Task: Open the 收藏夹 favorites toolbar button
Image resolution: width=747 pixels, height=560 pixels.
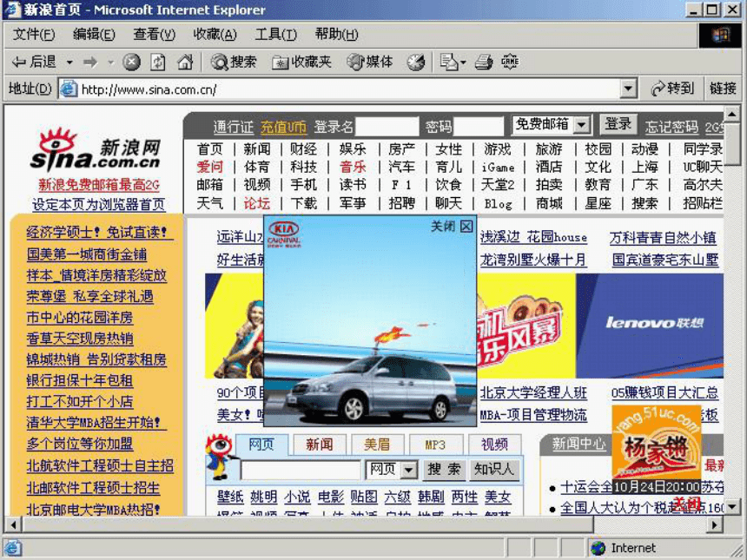Action: (x=301, y=62)
